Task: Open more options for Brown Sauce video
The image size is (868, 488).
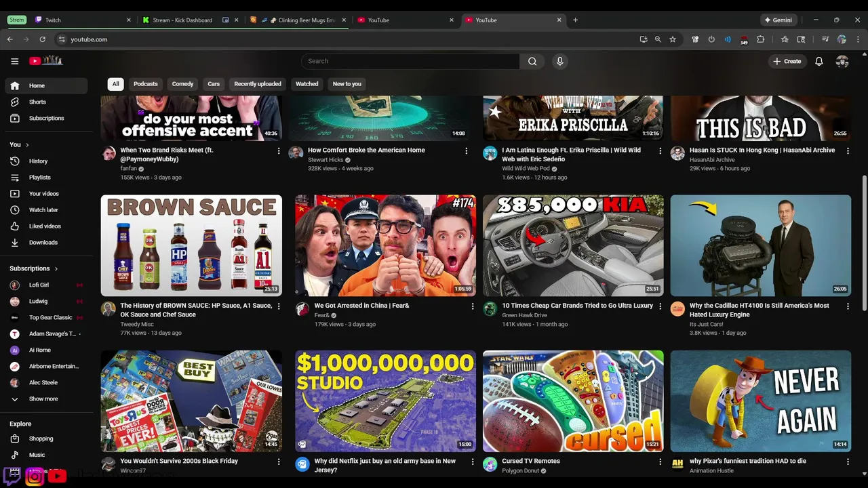Action: pos(278,306)
